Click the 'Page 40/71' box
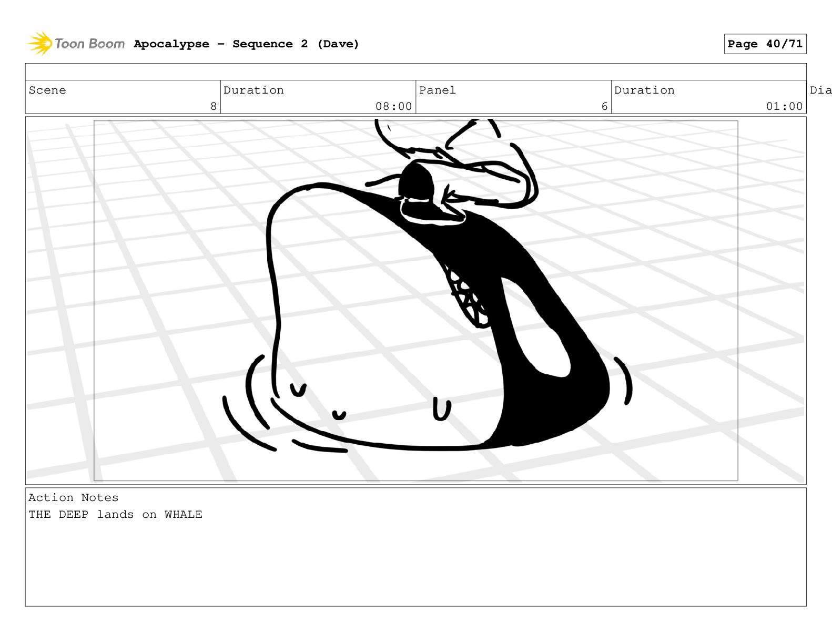832x644 pixels. 765,44
